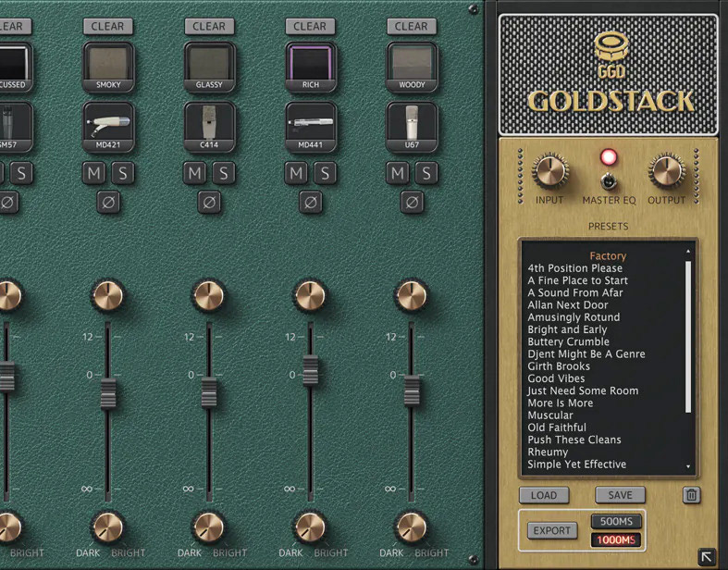
Task: Flip phase on the MD441 channel
Action: [311, 202]
